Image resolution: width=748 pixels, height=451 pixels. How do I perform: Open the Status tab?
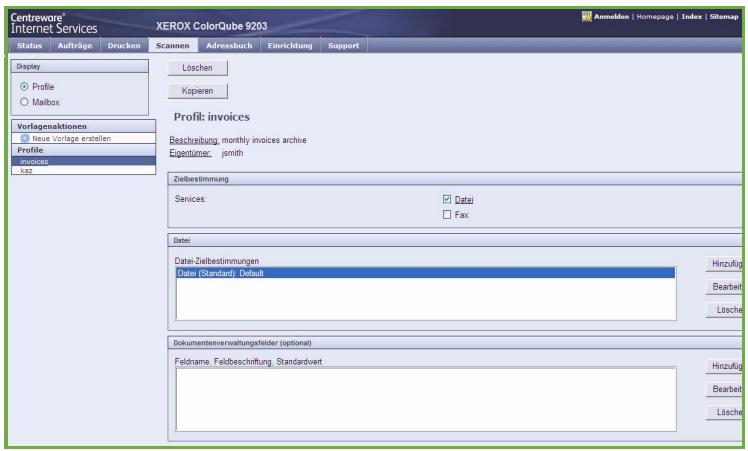coord(30,45)
